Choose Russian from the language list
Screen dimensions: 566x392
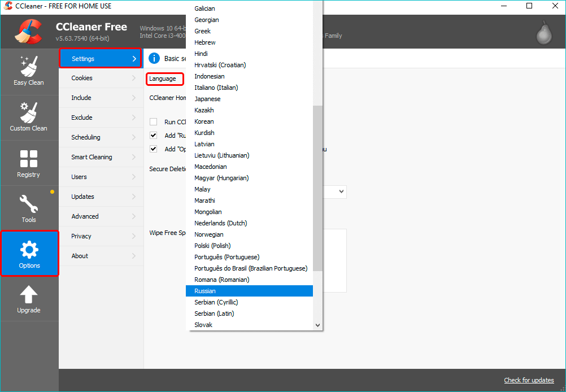[x=249, y=291]
